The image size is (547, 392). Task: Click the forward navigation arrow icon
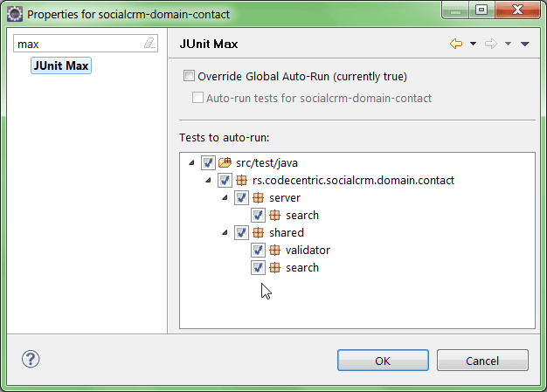coord(492,44)
